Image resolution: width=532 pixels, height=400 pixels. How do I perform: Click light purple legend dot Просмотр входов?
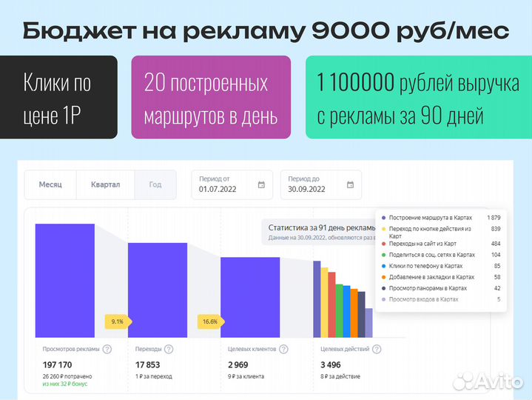tap(384, 299)
